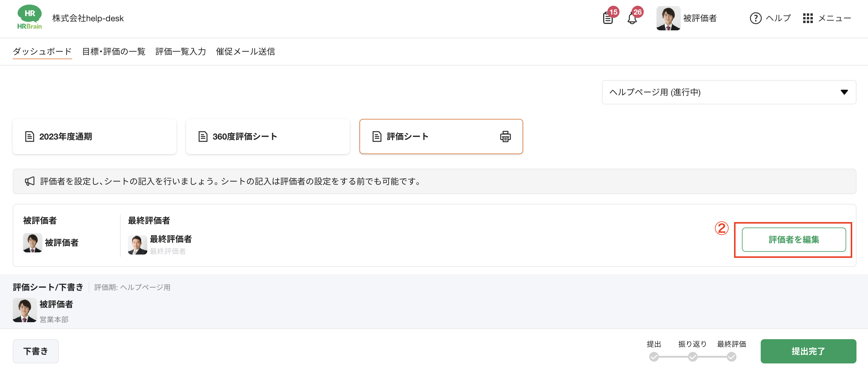Open メニュー using the grid icon

coord(808,19)
